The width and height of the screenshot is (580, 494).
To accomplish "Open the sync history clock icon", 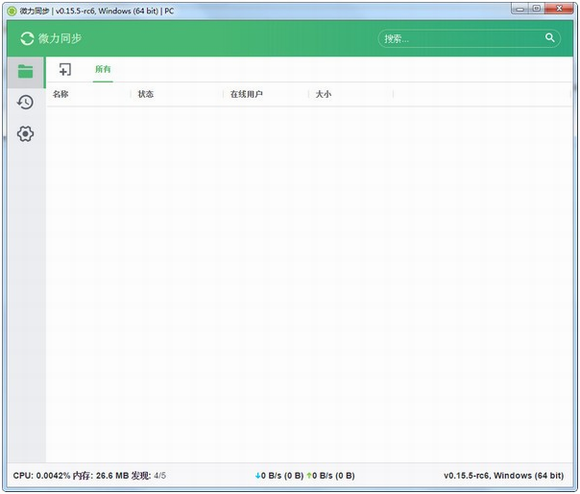I will tap(25, 102).
